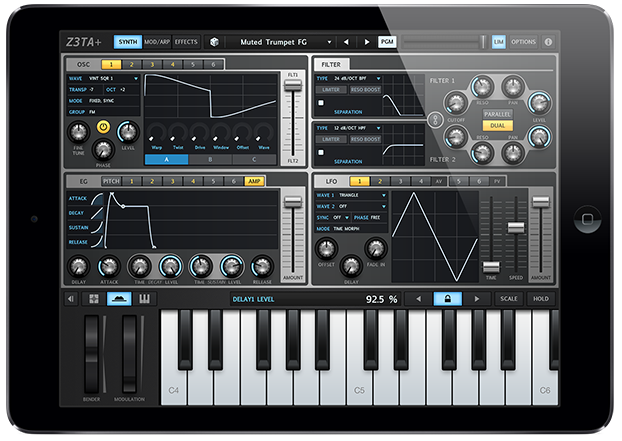Check Filter 1 Separation checkbox
Screen dimensions: 622x441
click(x=321, y=103)
